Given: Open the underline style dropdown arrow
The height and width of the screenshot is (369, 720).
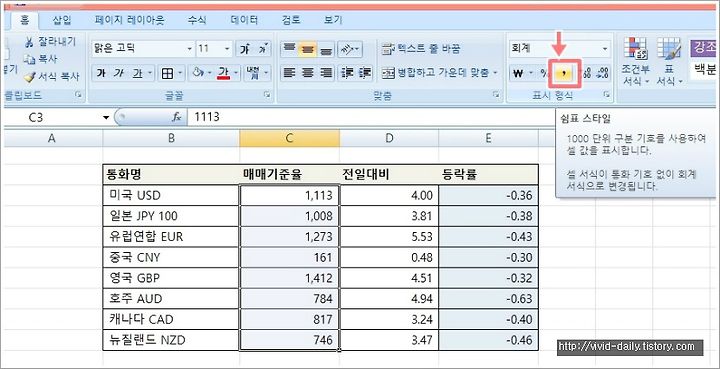Looking at the screenshot, I should click(x=151, y=73).
